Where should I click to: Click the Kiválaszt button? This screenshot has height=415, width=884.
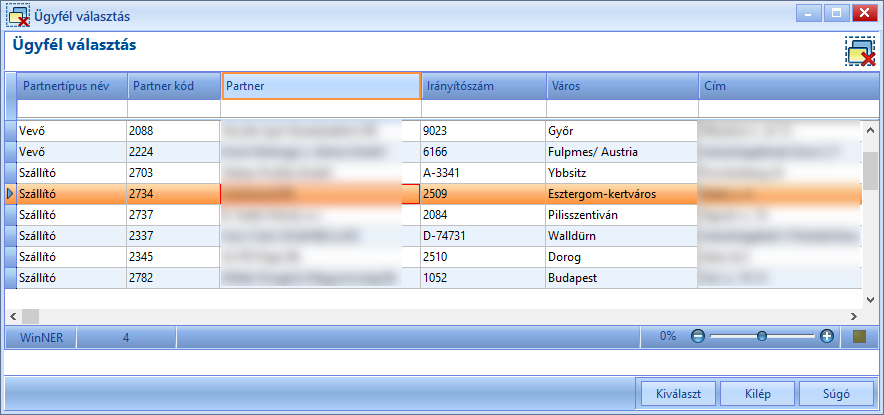(679, 394)
